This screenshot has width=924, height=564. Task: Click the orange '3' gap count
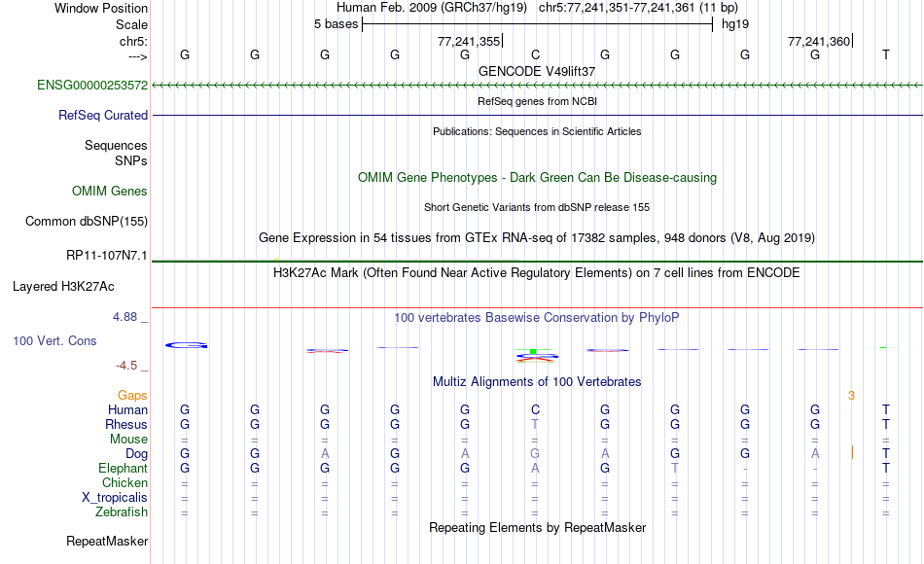(x=851, y=396)
